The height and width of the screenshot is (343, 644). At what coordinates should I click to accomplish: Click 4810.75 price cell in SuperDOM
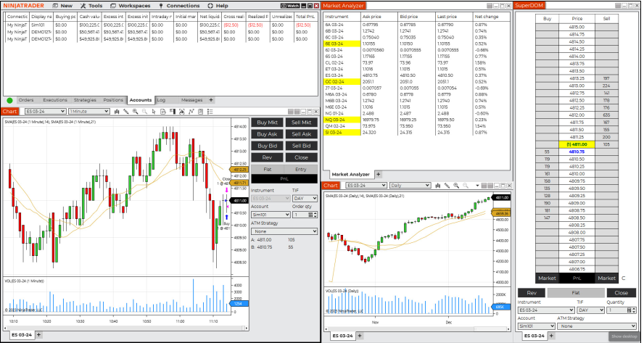577,152
